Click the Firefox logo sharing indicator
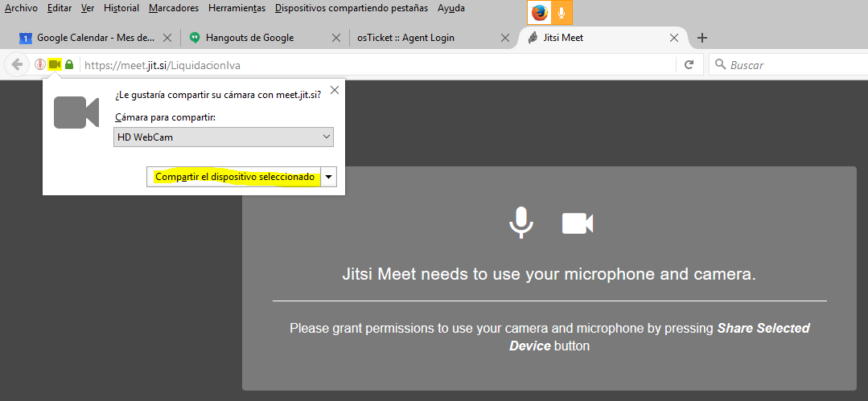The width and height of the screenshot is (868, 401). point(539,13)
